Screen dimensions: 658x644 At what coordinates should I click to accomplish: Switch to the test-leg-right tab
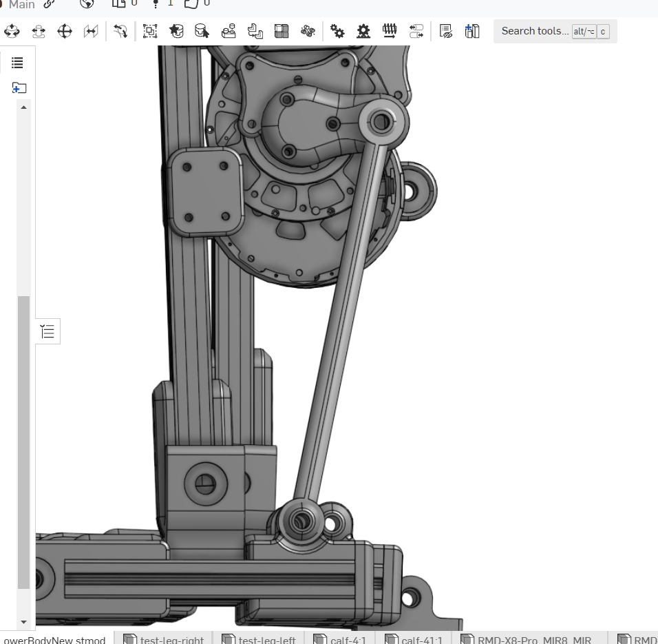(164, 639)
